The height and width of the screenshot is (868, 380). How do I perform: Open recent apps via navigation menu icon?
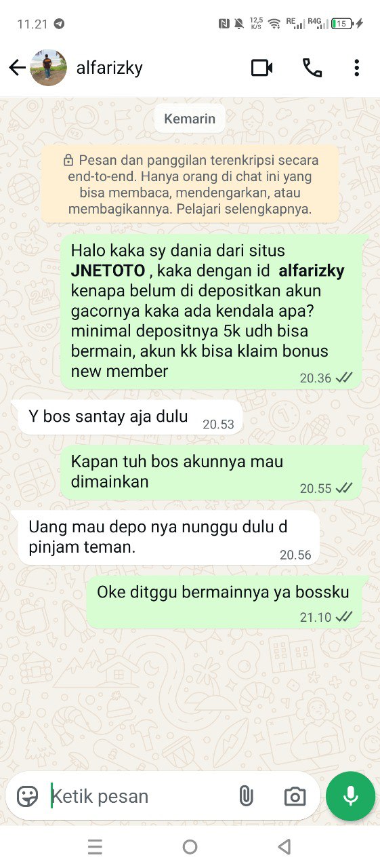tap(96, 846)
